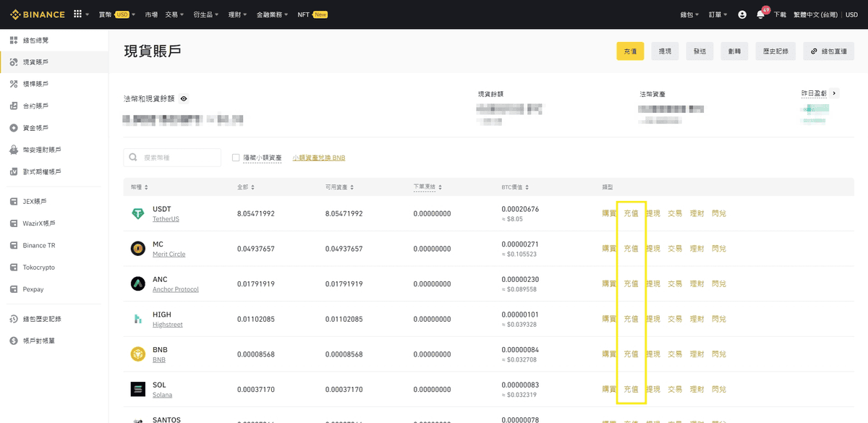Screen dimensions: 868x423
Task: Open 繁體中文 (台灣) language selector
Action: coord(817,14)
